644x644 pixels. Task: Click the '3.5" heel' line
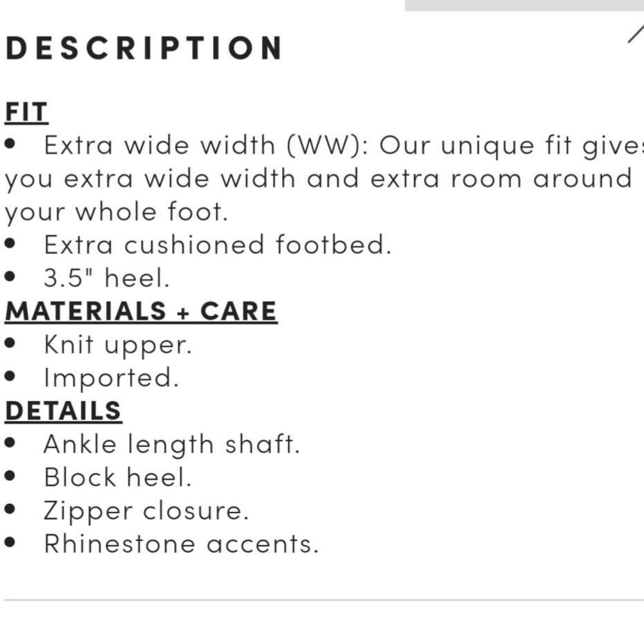tap(106, 278)
